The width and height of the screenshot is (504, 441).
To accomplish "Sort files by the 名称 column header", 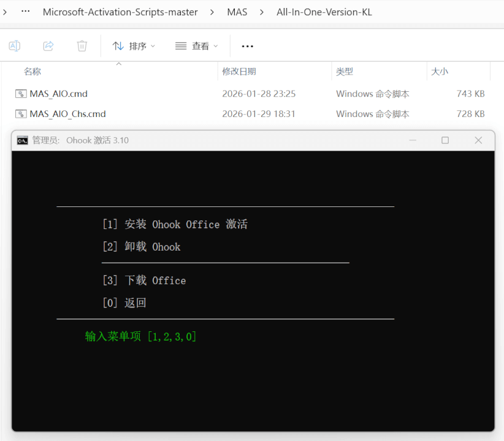I will [32, 72].
